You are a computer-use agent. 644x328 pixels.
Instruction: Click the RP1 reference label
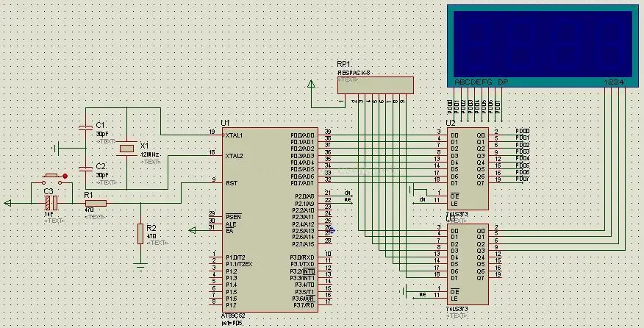[343, 64]
